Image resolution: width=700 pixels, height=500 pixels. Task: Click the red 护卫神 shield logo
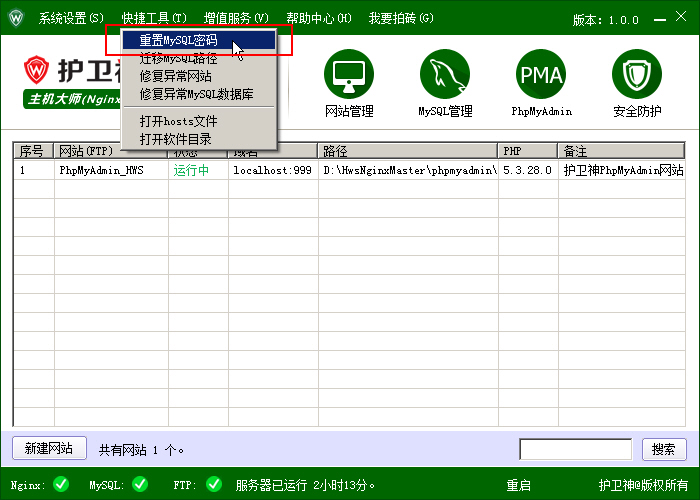pos(37,70)
